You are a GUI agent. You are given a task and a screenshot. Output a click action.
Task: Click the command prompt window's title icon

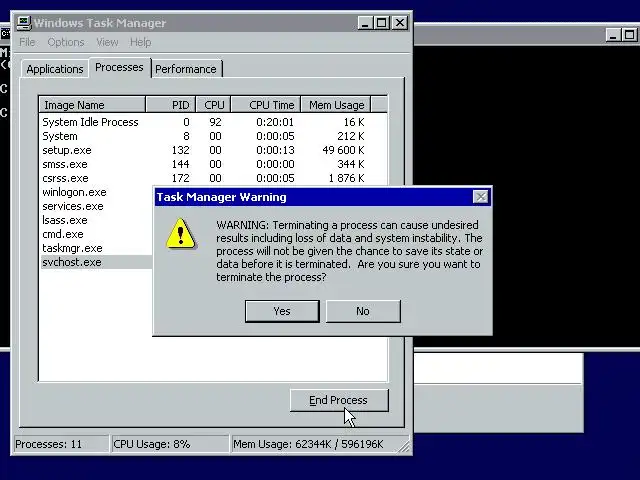point(5,34)
